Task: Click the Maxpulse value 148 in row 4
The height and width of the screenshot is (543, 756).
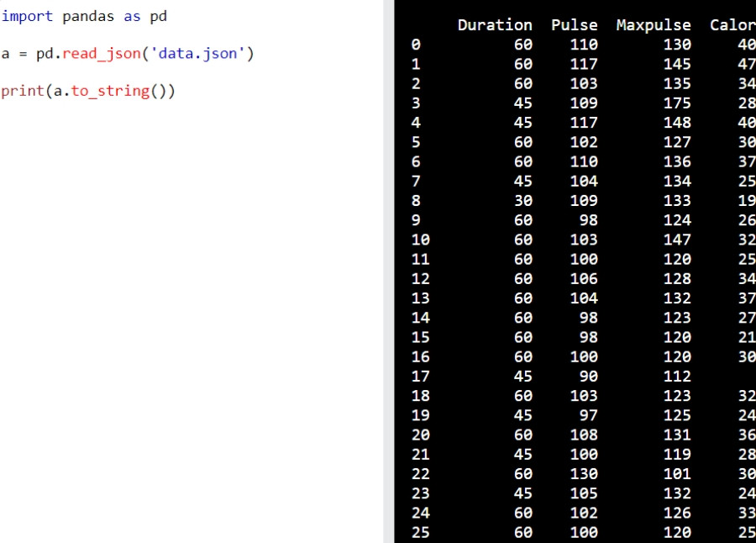Action: coord(677,123)
